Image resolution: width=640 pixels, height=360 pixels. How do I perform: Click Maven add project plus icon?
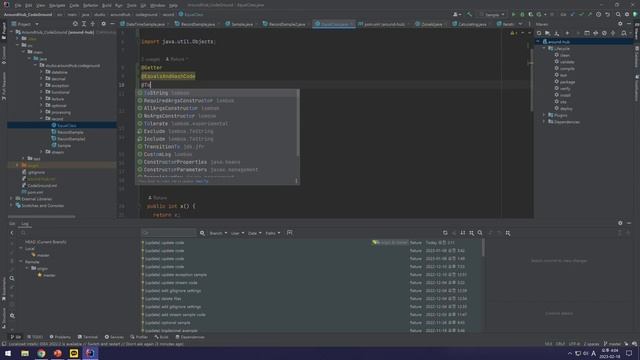click(567, 33)
